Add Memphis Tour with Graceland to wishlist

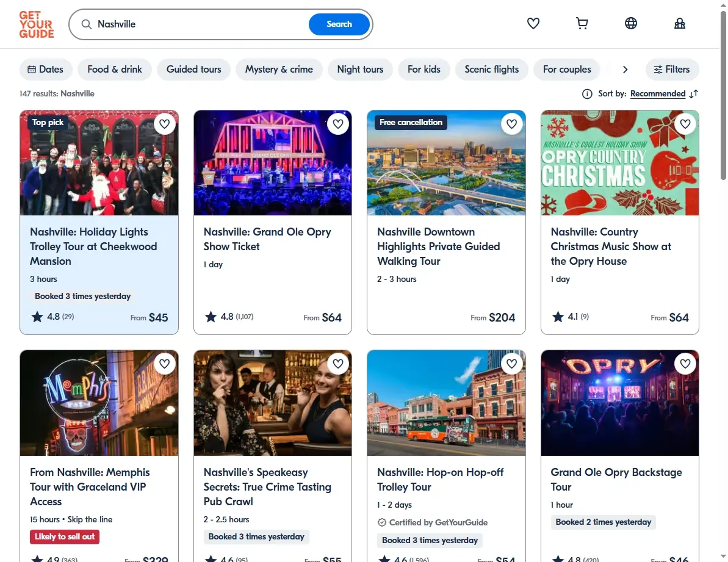click(164, 364)
